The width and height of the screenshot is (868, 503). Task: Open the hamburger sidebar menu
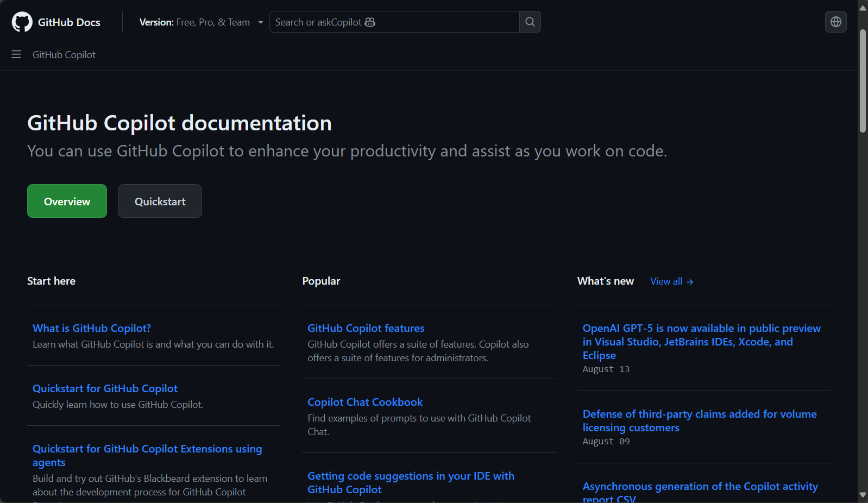(16, 54)
